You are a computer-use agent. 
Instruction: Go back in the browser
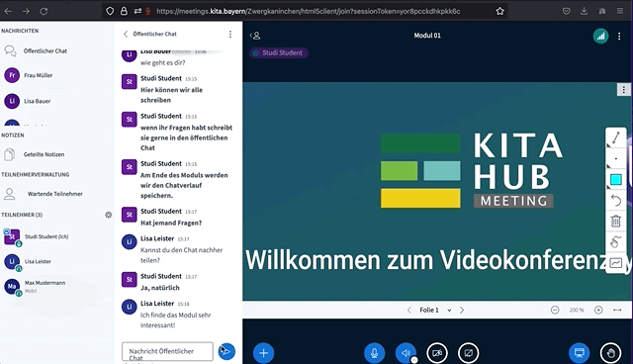8,11
